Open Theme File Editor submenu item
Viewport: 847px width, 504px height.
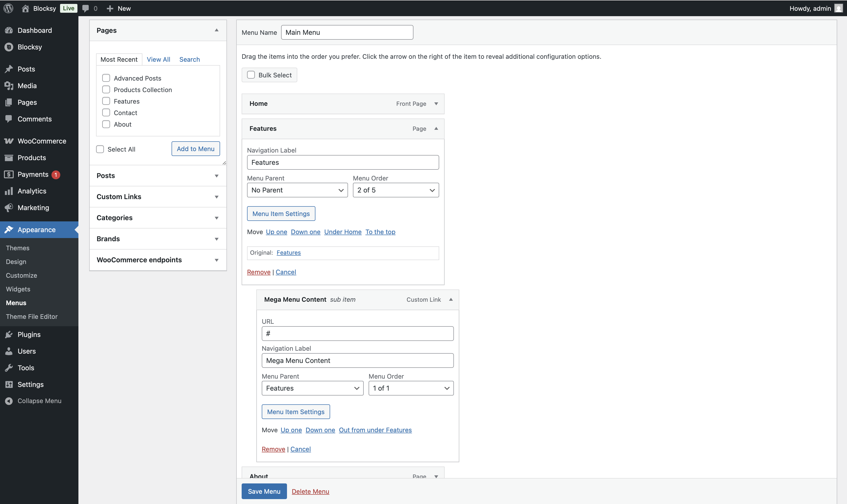click(x=32, y=316)
